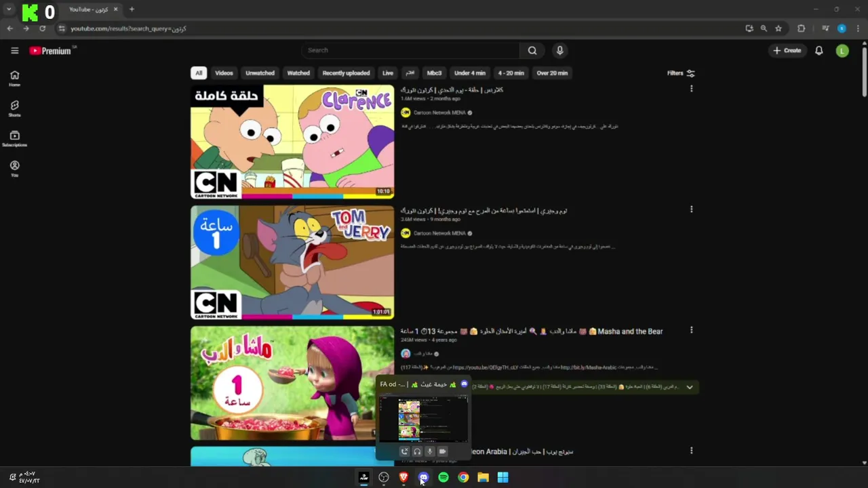
Task: Open the tab search dropdown arrow
Action: point(9,9)
